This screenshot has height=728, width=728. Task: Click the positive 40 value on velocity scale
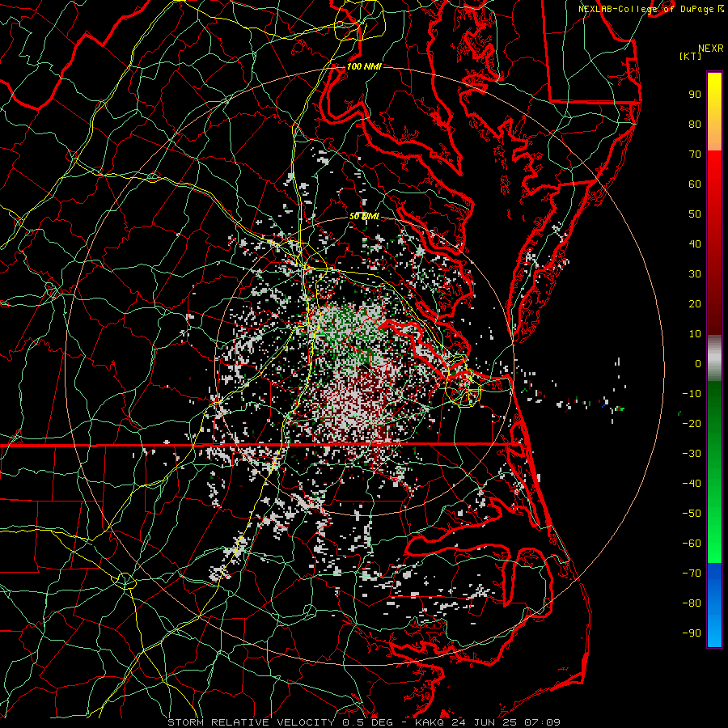[695, 244]
